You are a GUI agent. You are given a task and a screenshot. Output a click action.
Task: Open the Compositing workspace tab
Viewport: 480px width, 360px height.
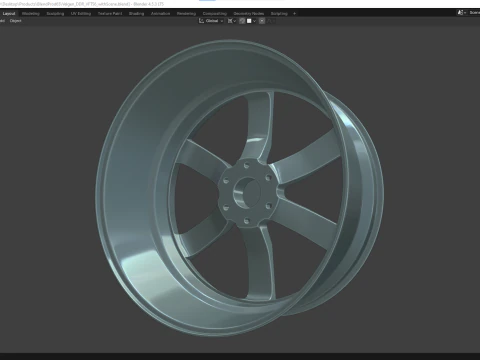click(215, 14)
